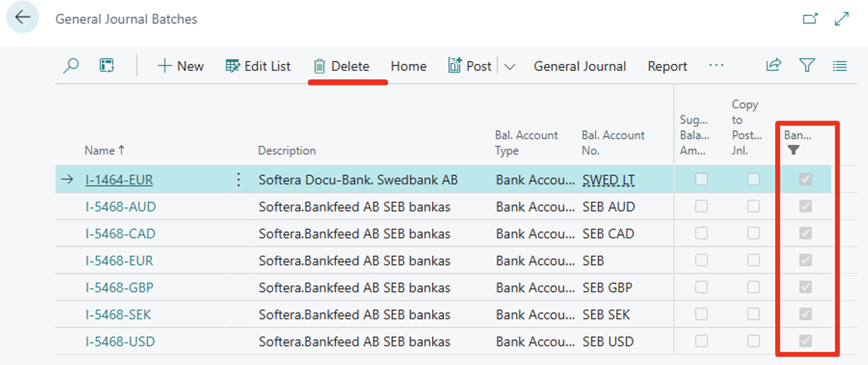Open the Home menu
This screenshot has height=365, width=868.
point(408,66)
